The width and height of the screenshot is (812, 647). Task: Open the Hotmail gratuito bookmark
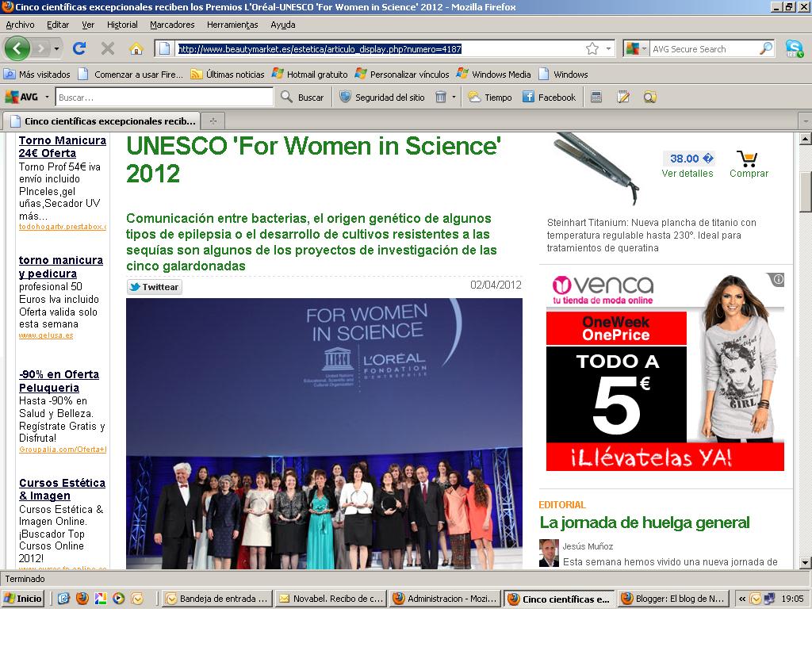click(310, 74)
